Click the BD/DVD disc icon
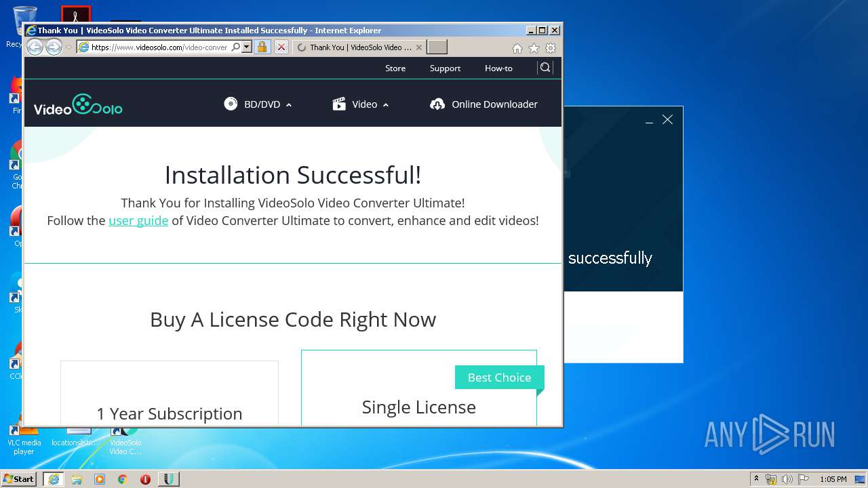 click(x=231, y=104)
